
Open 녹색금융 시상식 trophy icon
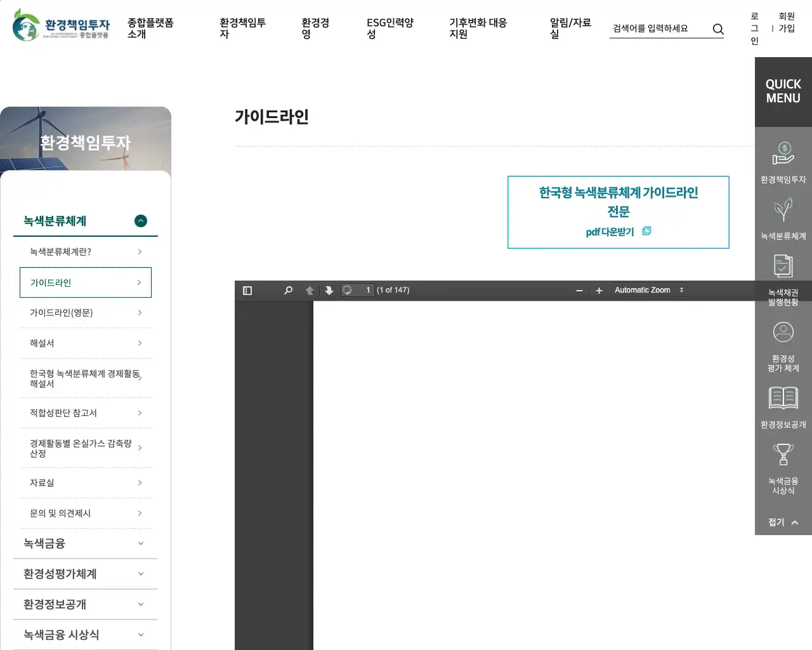click(783, 455)
